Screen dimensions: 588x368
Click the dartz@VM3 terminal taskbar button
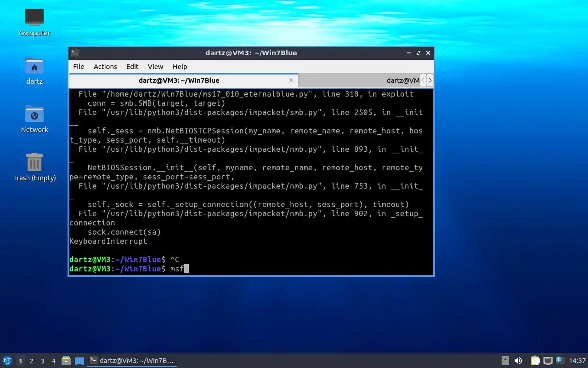tap(132, 361)
